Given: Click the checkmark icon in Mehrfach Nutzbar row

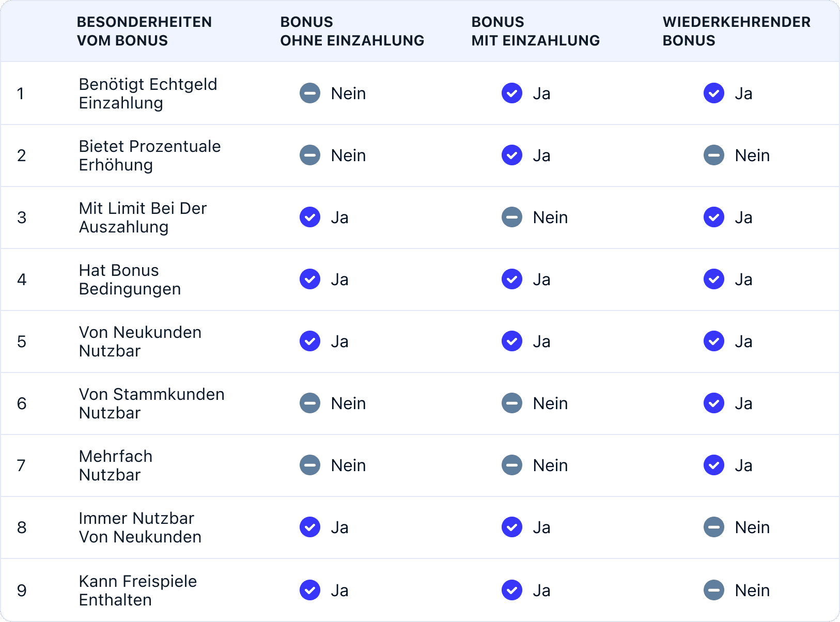Looking at the screenshot, I should click(x=714, y=465).
